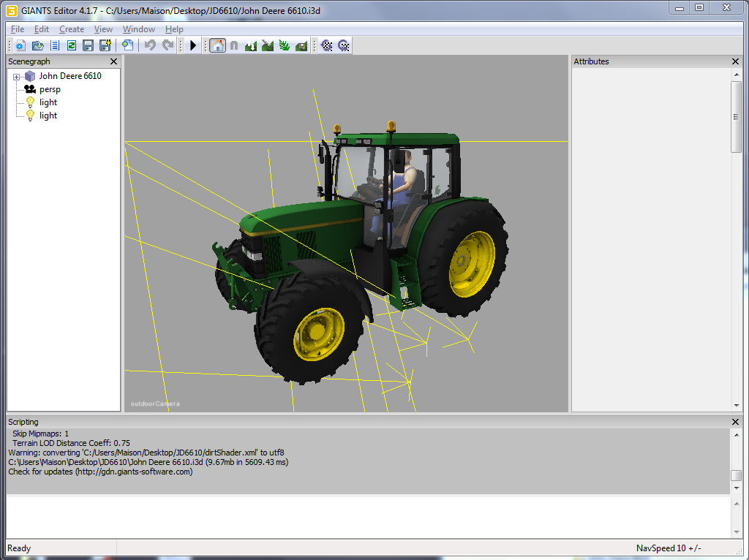Start the game with the black play arrow
This screenshot has width=749, height=560.
click(193, 45)
